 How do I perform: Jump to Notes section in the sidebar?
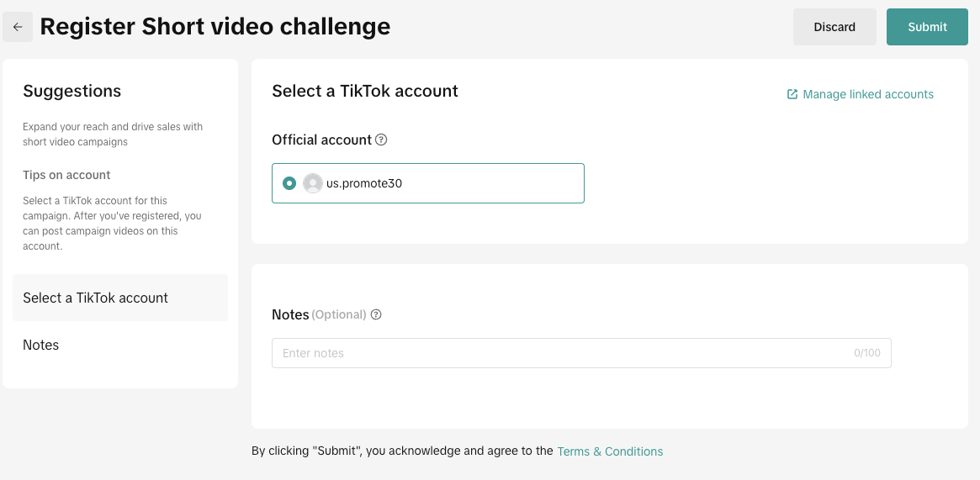(x=41, y=345)
